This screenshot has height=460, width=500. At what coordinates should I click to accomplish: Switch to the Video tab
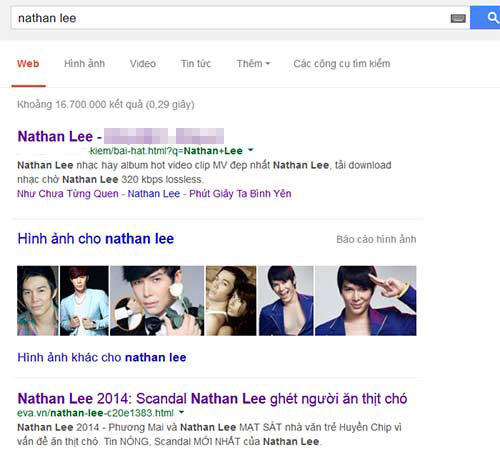143,63
